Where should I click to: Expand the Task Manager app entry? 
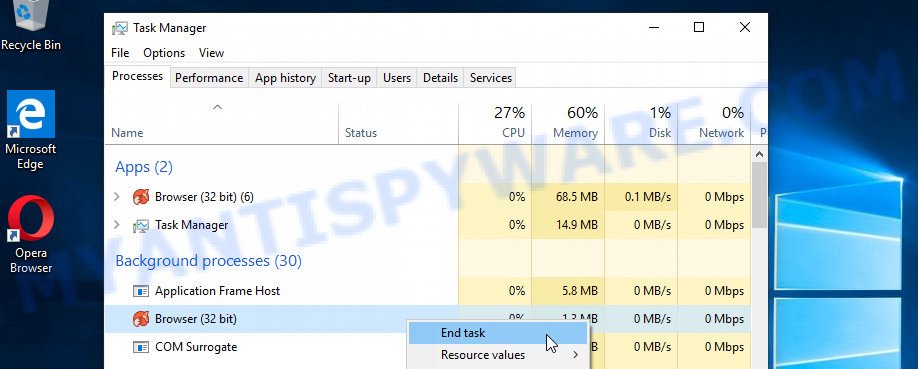(x=117, y=225)
